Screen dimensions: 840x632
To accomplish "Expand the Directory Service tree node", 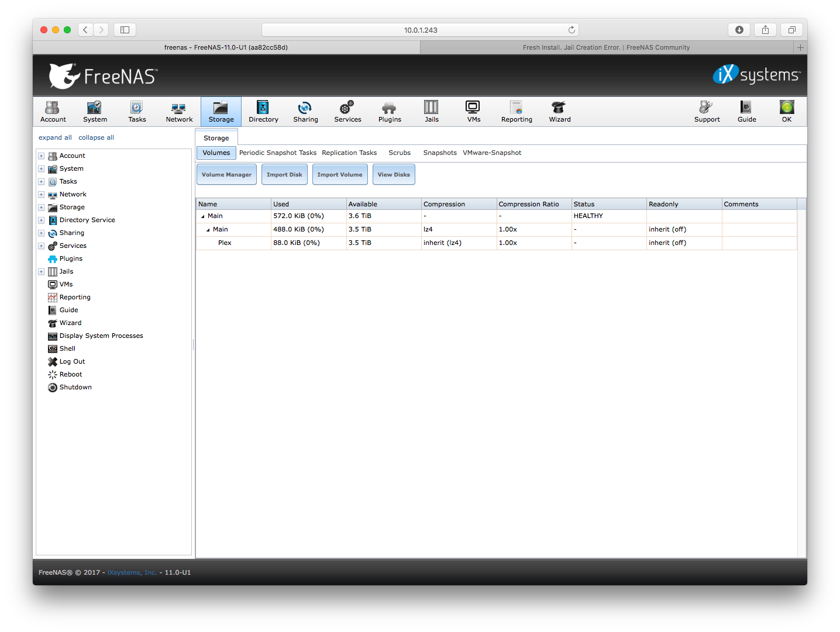I will pyautogui.click(x=42, y=220).
